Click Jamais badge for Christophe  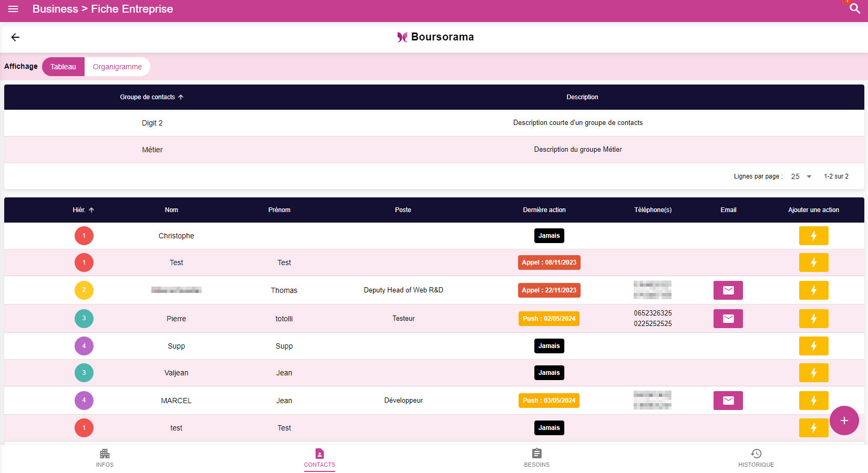tap(549, 236)
